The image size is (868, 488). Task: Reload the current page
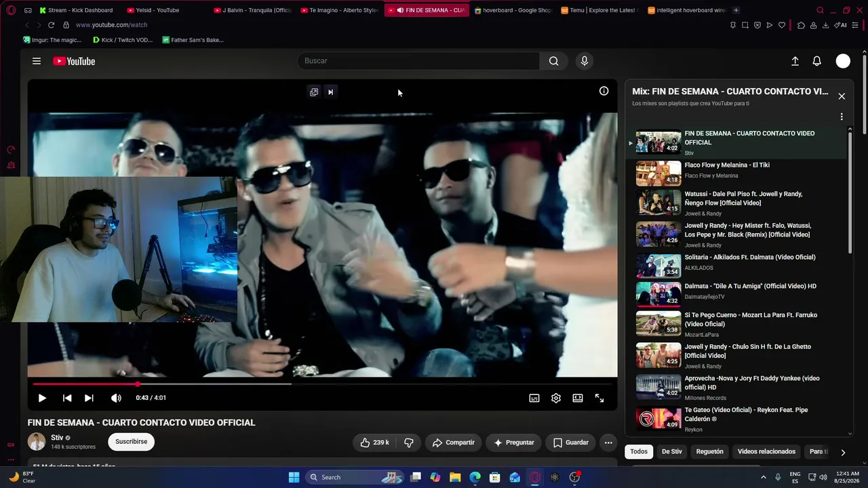pyautogui.click(x=51, y=25)
